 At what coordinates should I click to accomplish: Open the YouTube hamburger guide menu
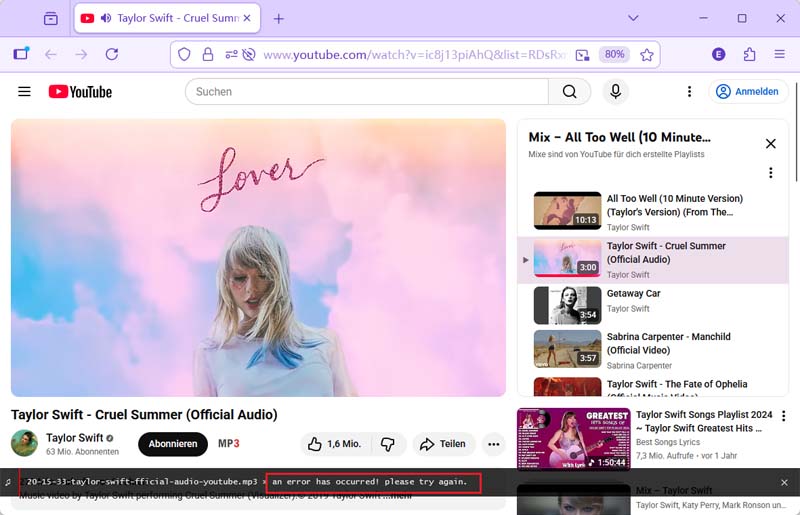coord(24,92)
